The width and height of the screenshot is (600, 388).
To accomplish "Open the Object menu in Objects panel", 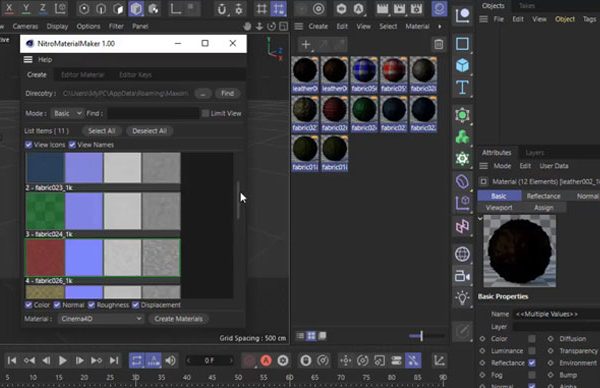I will pyautogui.click(x=565, y=19).
